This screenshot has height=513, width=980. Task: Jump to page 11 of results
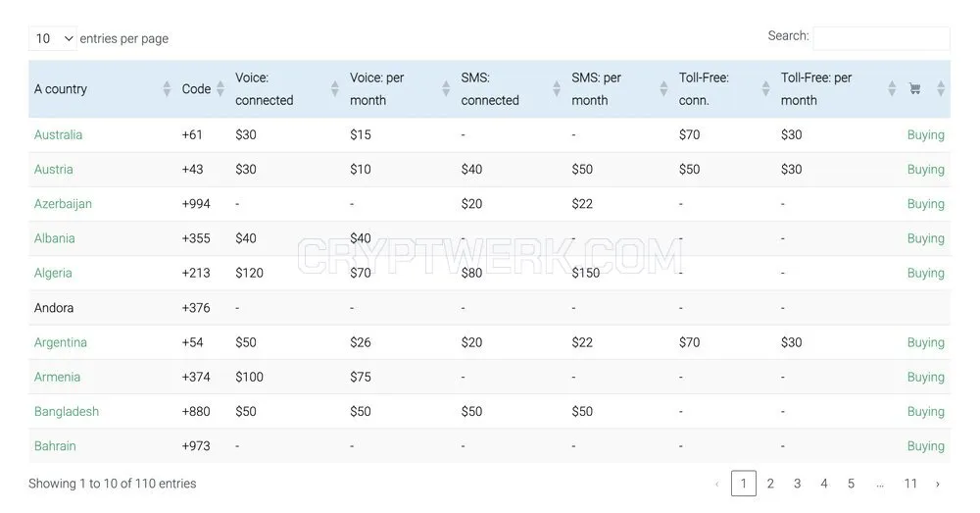[910, 484]
